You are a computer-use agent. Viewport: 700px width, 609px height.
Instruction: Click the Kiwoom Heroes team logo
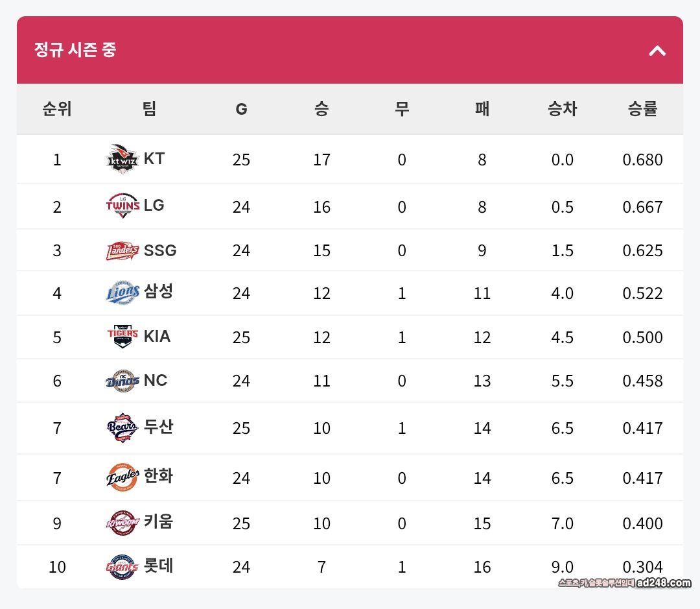(x=122, y=523)
